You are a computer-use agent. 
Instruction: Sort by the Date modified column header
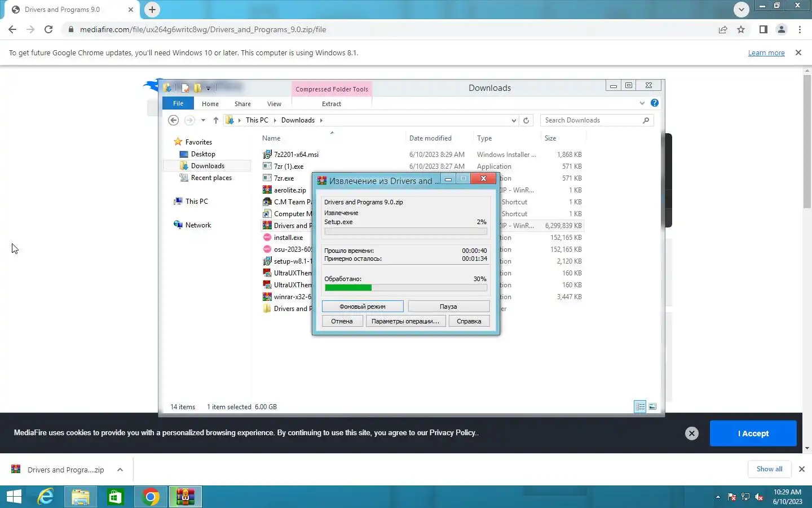(x=430, y=138)
